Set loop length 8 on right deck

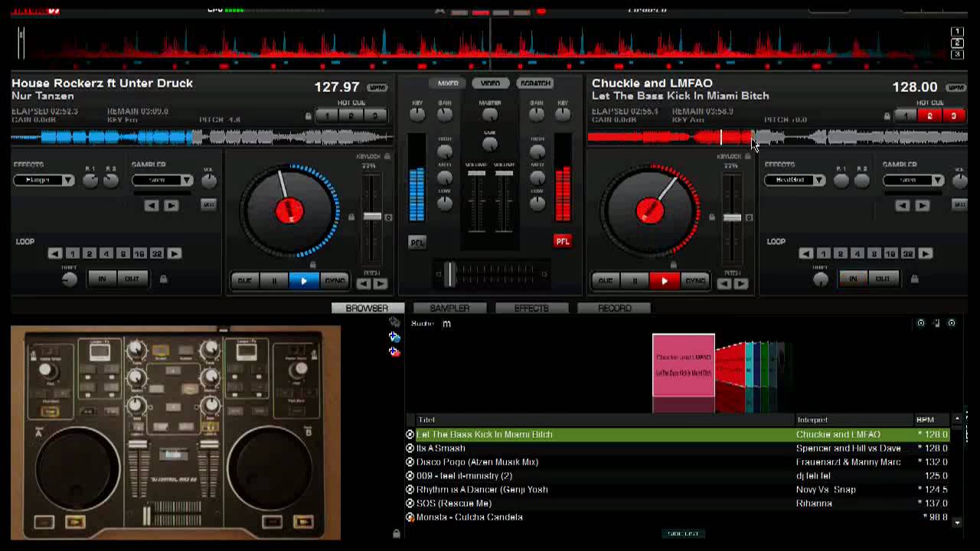click(874, 253)
